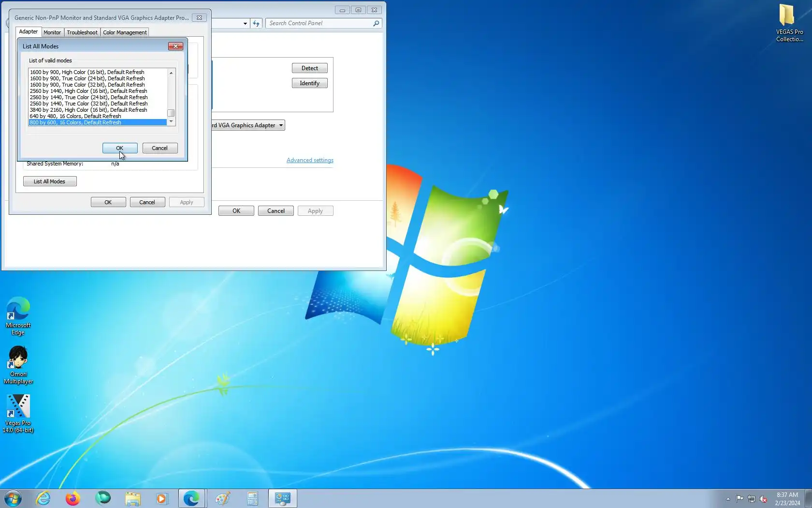Open the Control Panel address bar dropdown
The width and height of the screenshot is (812, 508).
(x=245, y=23)
